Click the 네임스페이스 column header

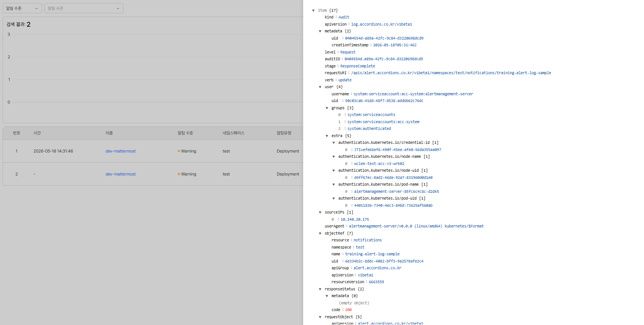click(233, 133)
